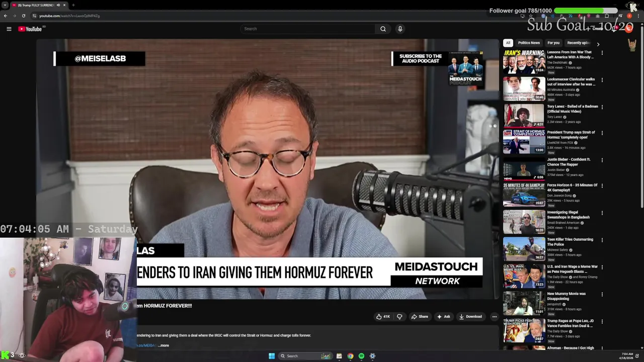Open options for President Trump Hormuz video
Viewport: 644px width, 362px height.
click(x=602, y=133)
